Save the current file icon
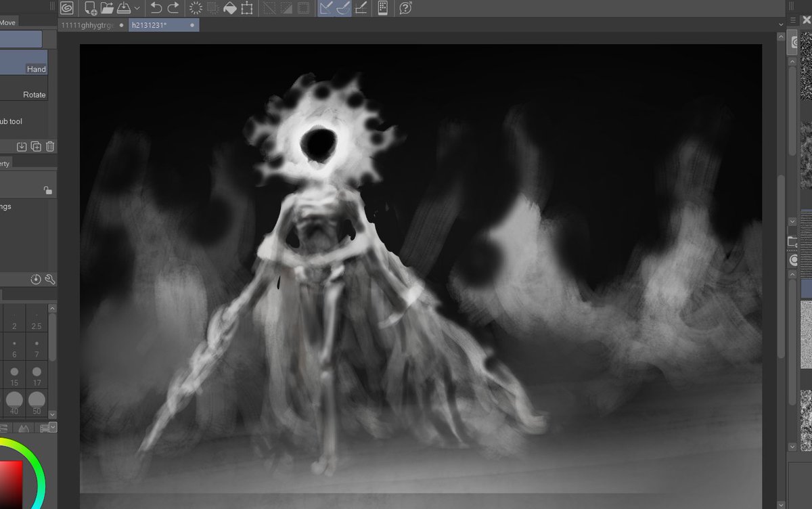Viewport: 812px width, 509px height. tap(124, 8)
